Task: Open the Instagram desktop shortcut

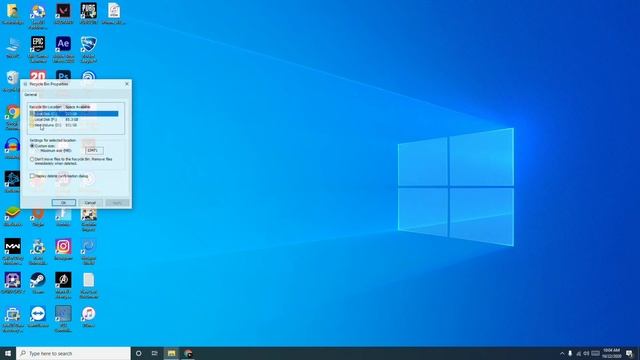Action: point(63,249)
